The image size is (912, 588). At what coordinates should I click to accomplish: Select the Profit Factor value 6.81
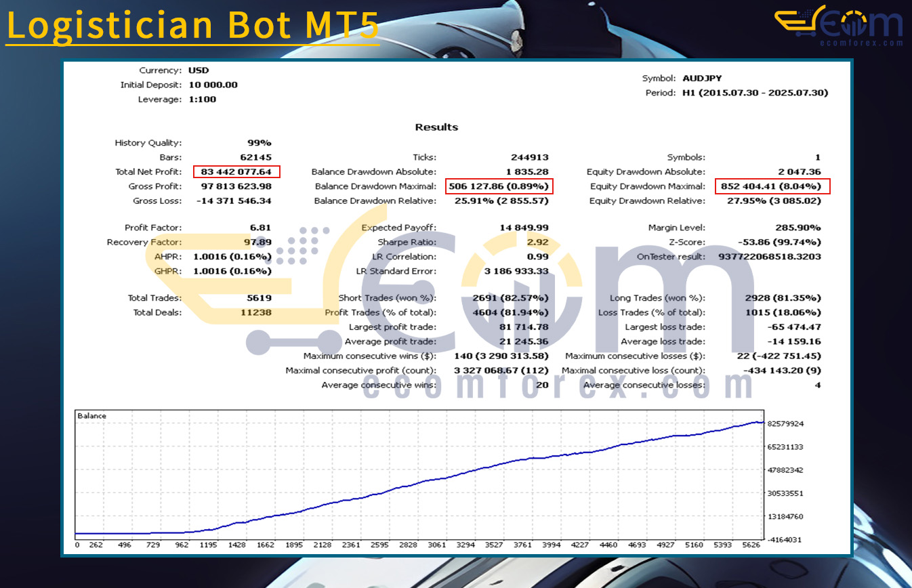pyautogui.click(x=261, y=228)
